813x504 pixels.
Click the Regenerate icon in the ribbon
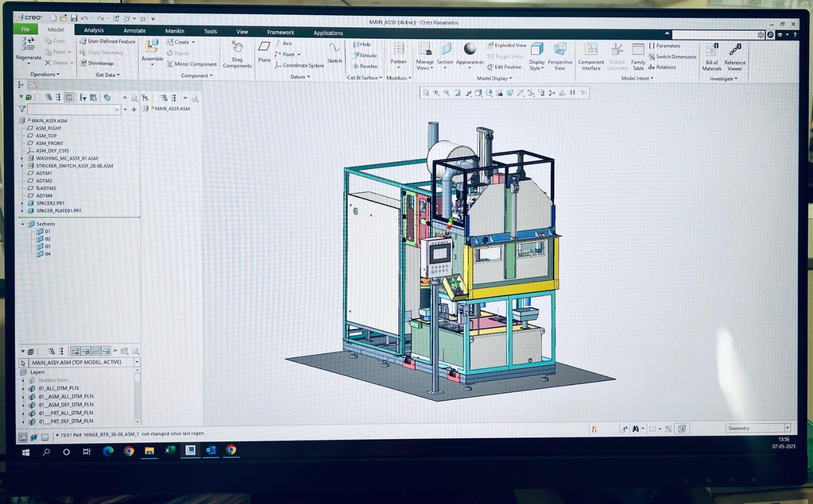28,45
